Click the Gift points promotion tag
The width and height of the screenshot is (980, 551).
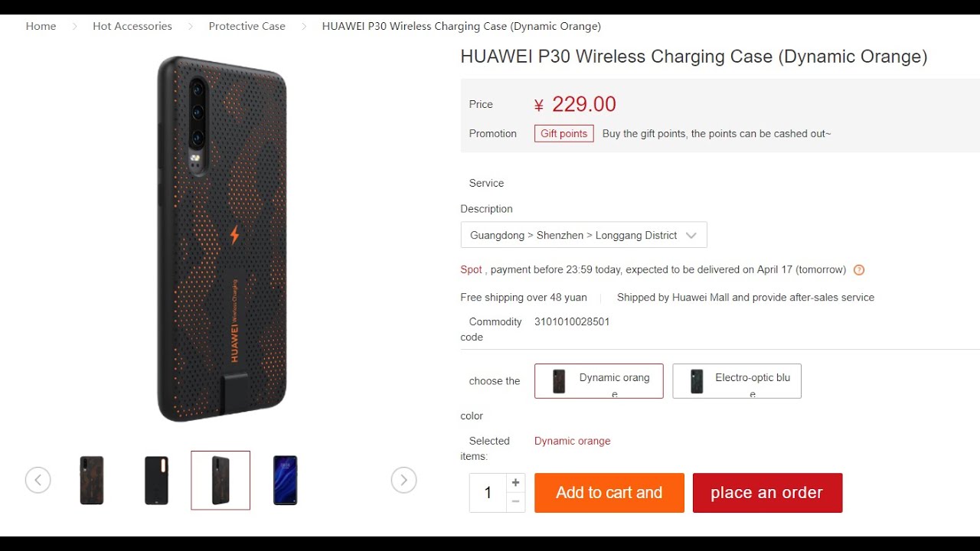click(x=564, y=134)
